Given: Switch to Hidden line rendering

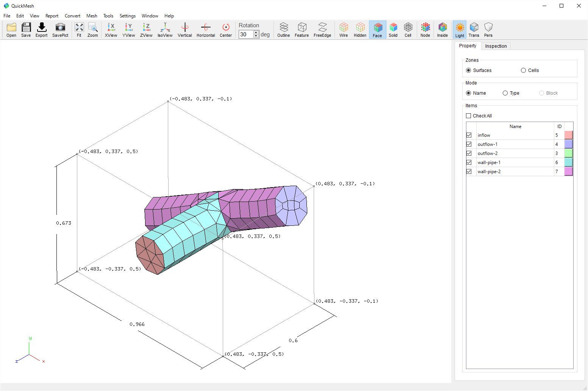Looking at the screenshot, I should pyautogui.click(x=360, y=30).
